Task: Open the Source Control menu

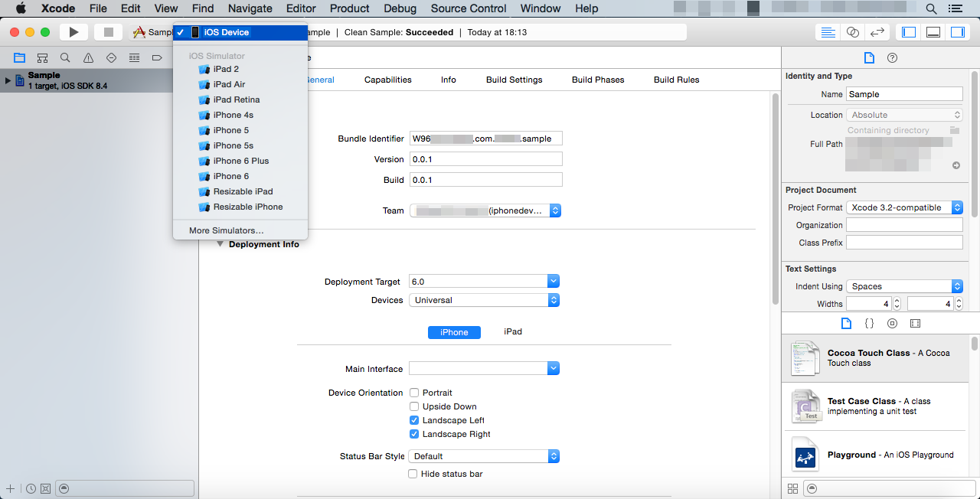Action: 469,8
